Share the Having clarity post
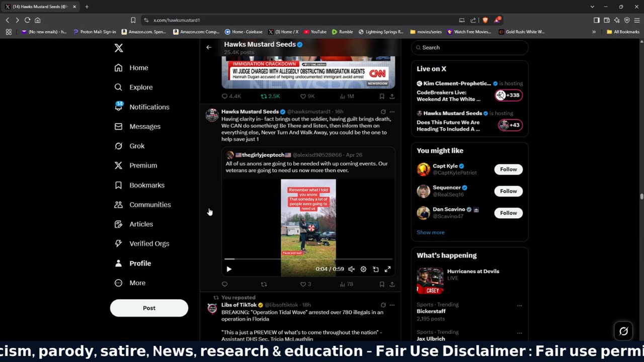 point(392,284)
